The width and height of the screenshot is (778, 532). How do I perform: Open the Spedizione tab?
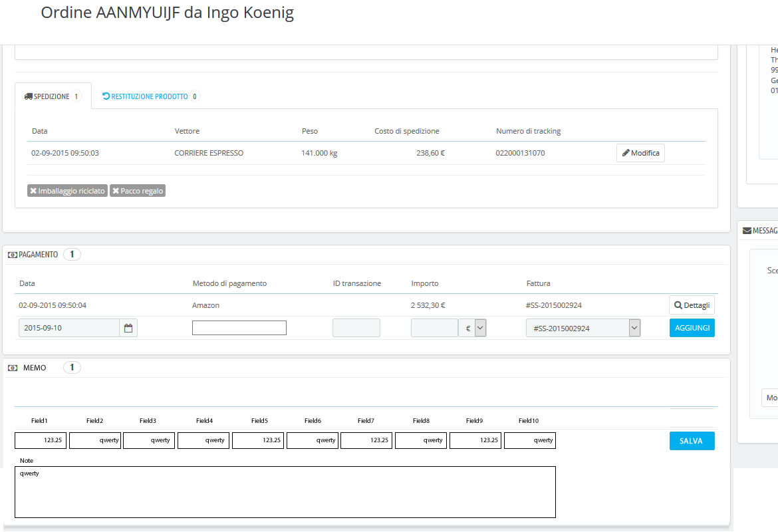pyautogui.click(x=53, y=96)
